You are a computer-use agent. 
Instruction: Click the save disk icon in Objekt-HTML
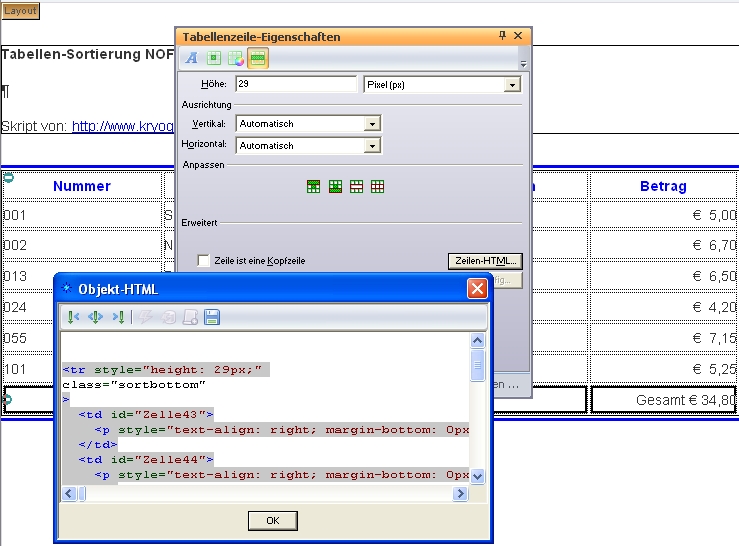point(212,317)
